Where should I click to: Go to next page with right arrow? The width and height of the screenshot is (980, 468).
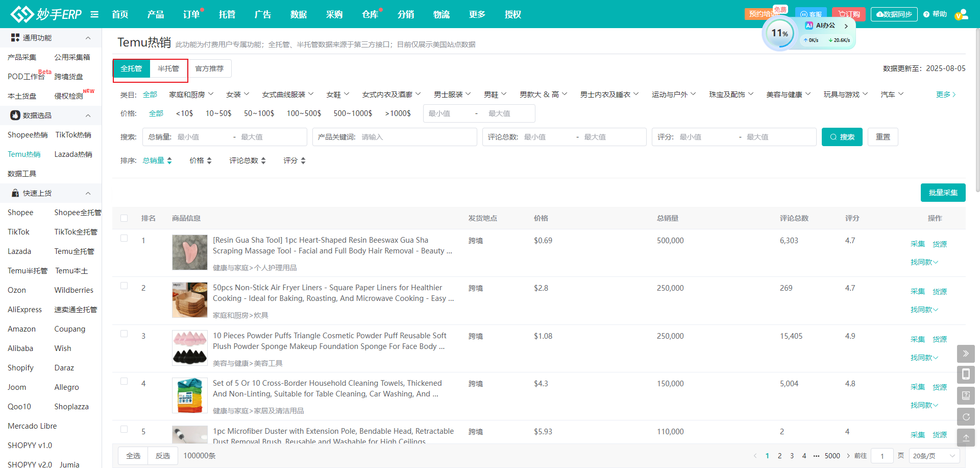[x=848, y=456]
